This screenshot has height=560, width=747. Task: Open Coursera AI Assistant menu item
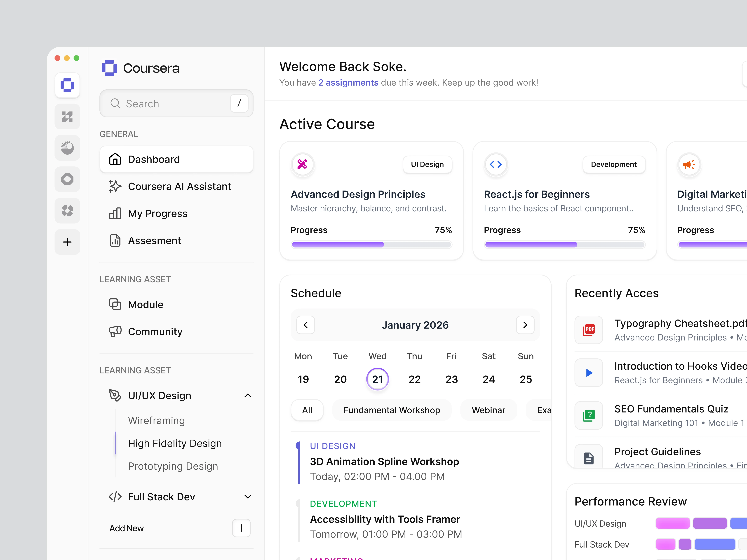[179, 187]
